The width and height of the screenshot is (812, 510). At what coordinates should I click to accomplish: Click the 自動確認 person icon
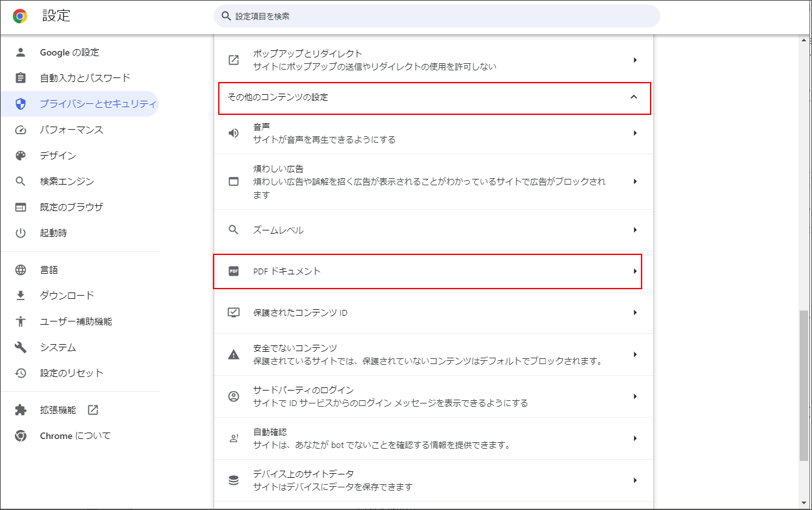[234, 438]
